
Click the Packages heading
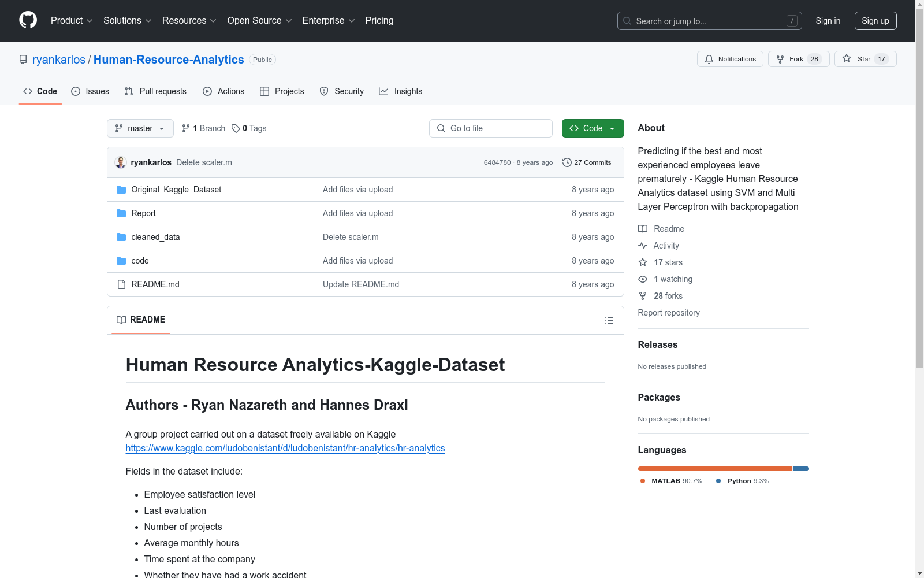pos(659,397)
